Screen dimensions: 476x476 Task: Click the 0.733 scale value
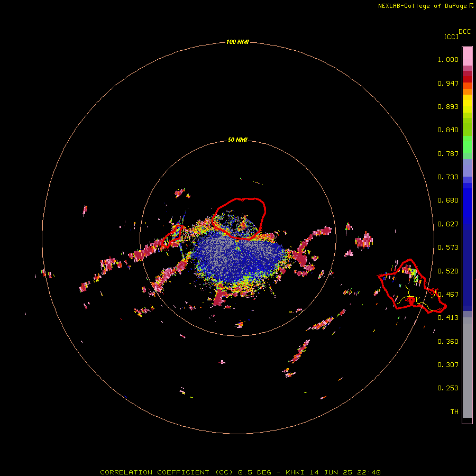click(x=448, y=177)
